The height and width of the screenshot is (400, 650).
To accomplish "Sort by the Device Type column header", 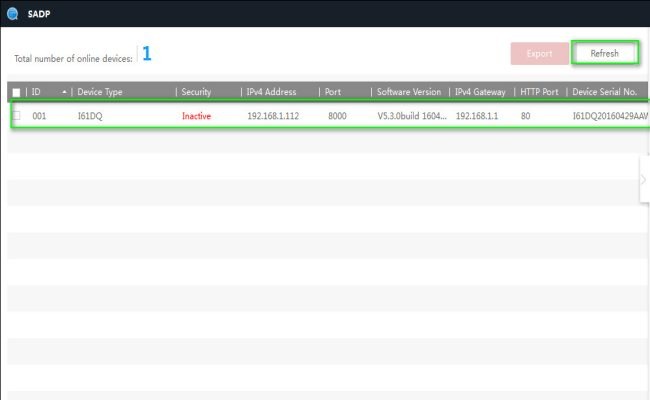I will [x=100, y=92].
